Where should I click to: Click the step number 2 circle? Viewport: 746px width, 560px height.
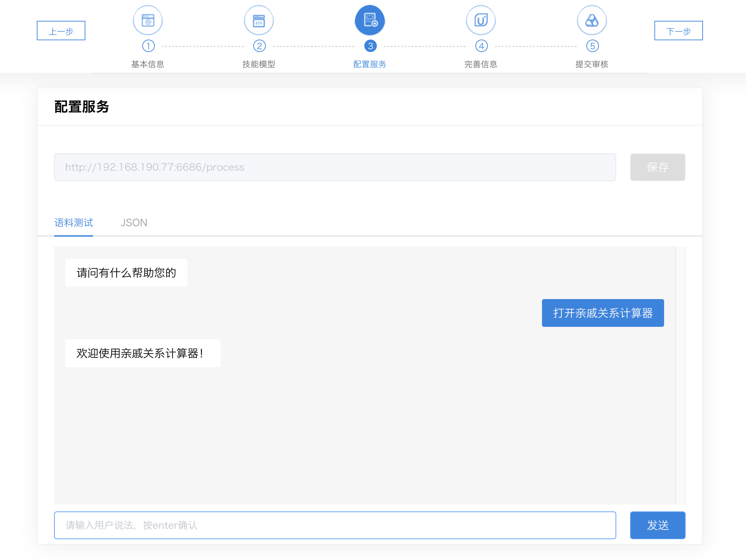tap(259, 46)
